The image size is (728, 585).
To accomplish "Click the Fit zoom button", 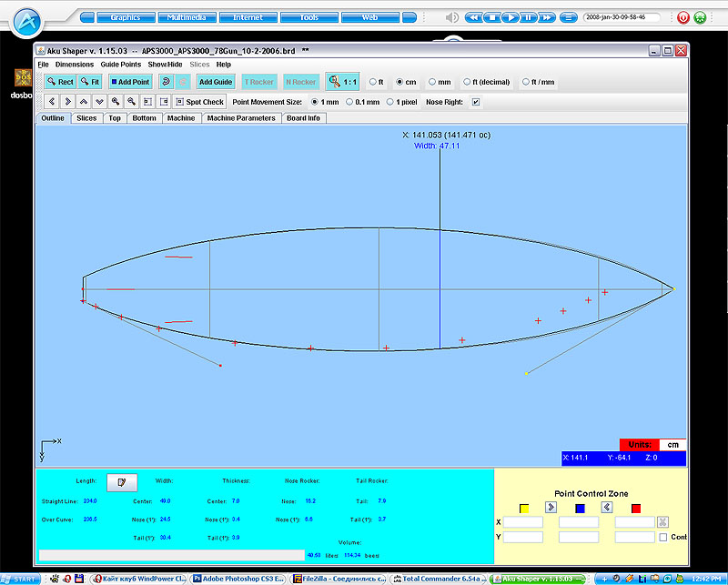I will point(89,82).
